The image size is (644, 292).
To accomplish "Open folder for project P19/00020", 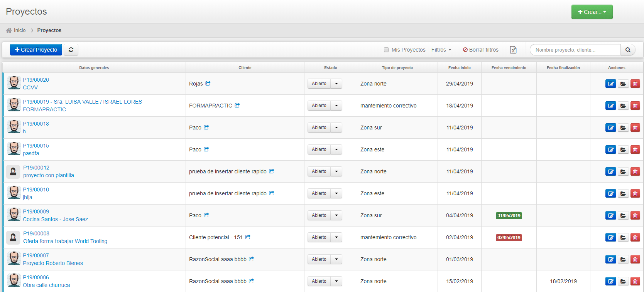I will pyautogui.click(x=623, y=84).
